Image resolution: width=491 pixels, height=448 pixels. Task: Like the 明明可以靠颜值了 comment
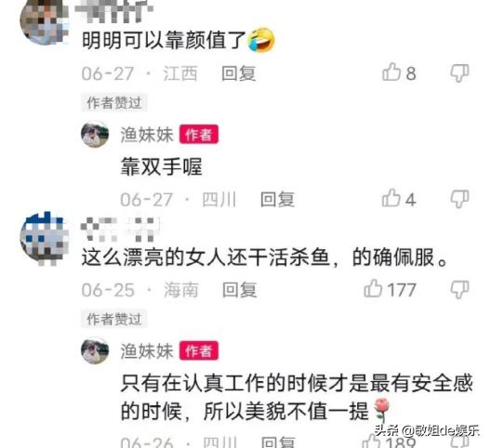391,72
